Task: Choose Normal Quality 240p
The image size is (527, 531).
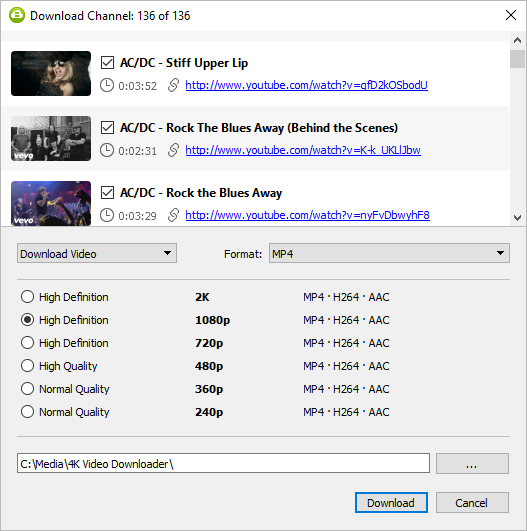Action: 27,412
